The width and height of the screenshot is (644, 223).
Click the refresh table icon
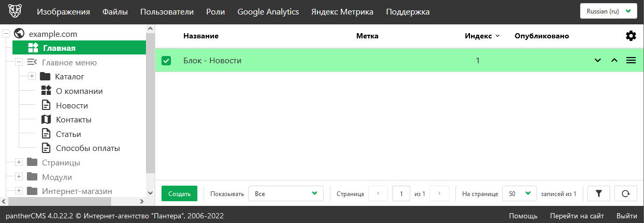[625, 193]
